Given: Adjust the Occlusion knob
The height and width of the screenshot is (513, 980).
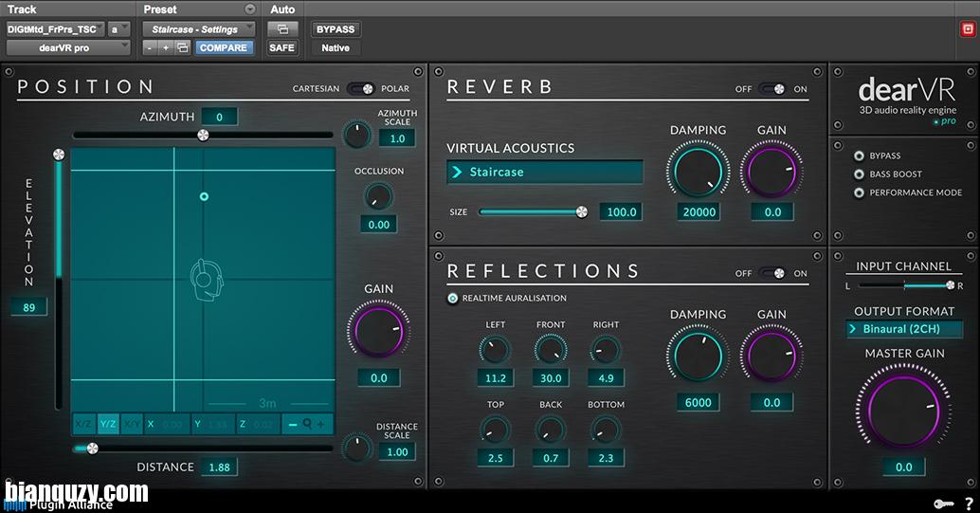Looking at the screenshot, I should tap(379, 197).
